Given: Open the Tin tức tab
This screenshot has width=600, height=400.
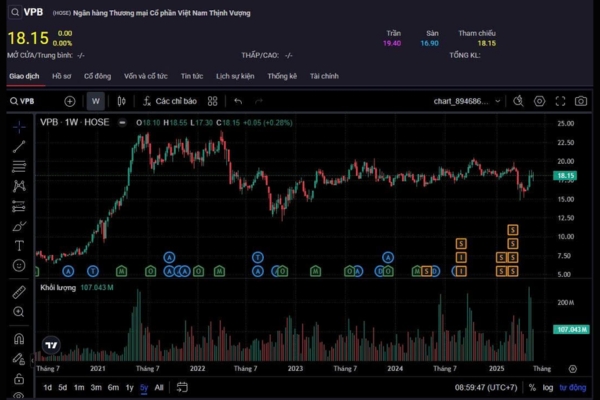Looking at the screenshot, I should pos(192,76).
